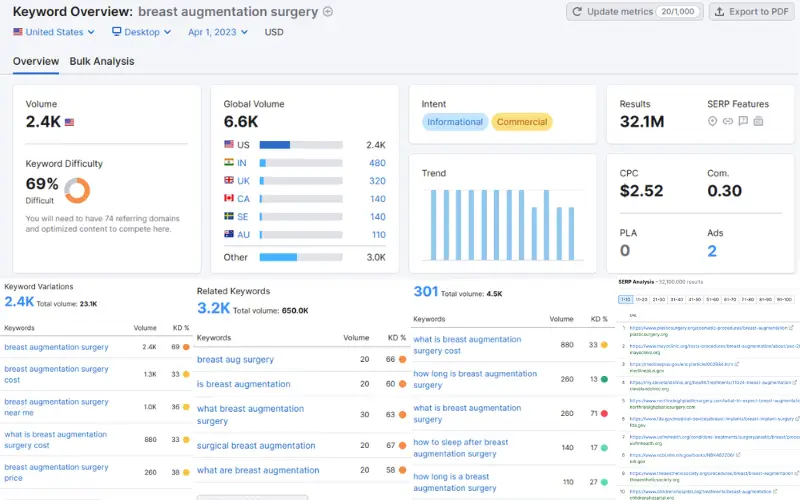Click the Ads count value 2
This screenshot has width=800, height=500.
(x=712, y=251)
